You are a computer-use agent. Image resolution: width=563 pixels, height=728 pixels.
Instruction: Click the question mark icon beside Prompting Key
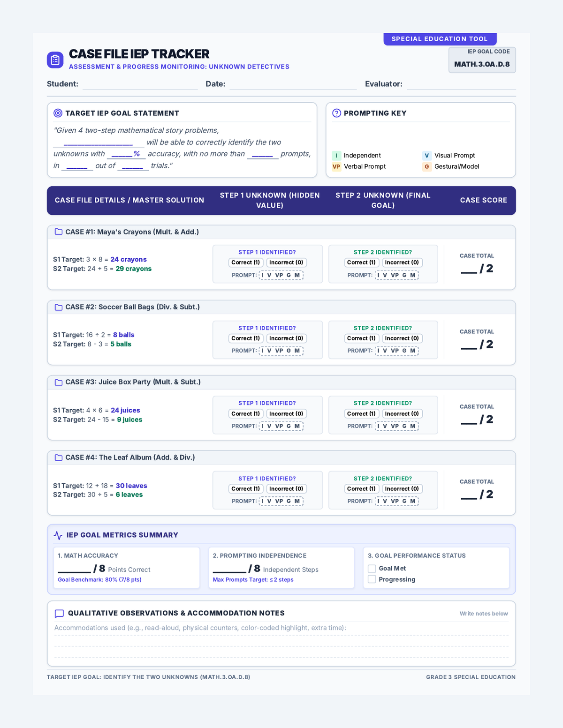[x=336, y=113]
